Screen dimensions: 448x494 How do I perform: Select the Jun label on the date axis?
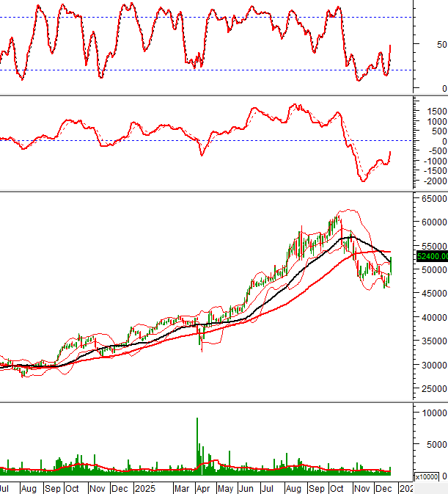click(x=248, y=488)
